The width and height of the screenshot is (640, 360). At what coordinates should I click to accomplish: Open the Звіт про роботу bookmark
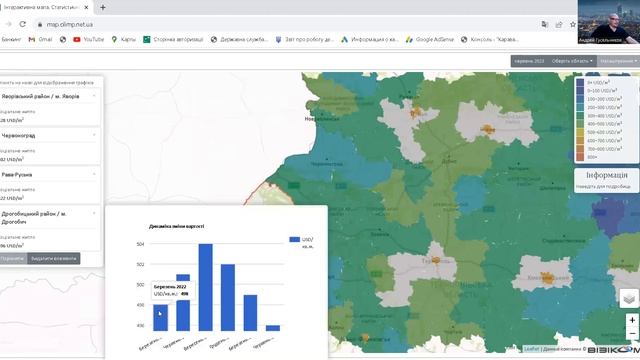(x=304, y=40)
